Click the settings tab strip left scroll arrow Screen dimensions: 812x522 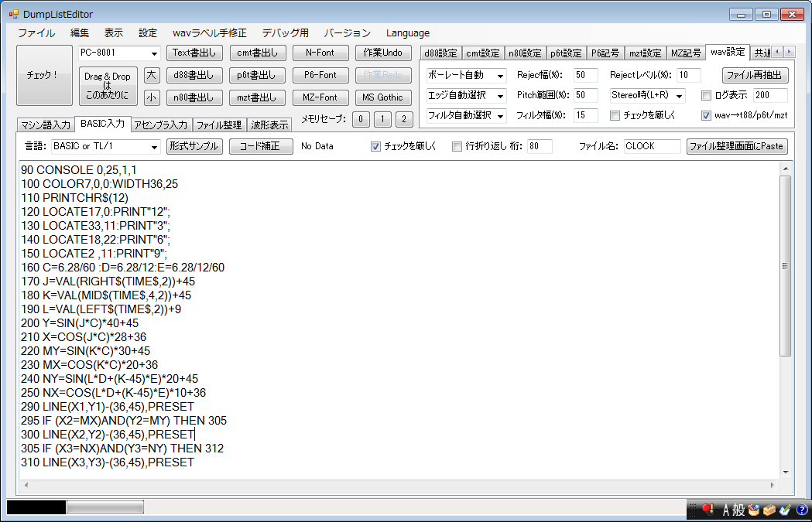(x=777, y=52)
